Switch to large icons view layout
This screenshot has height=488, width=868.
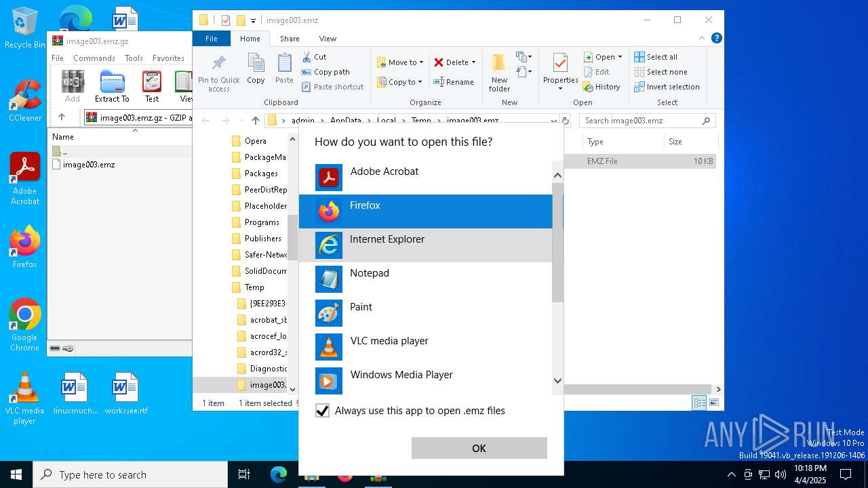[713, 403]
